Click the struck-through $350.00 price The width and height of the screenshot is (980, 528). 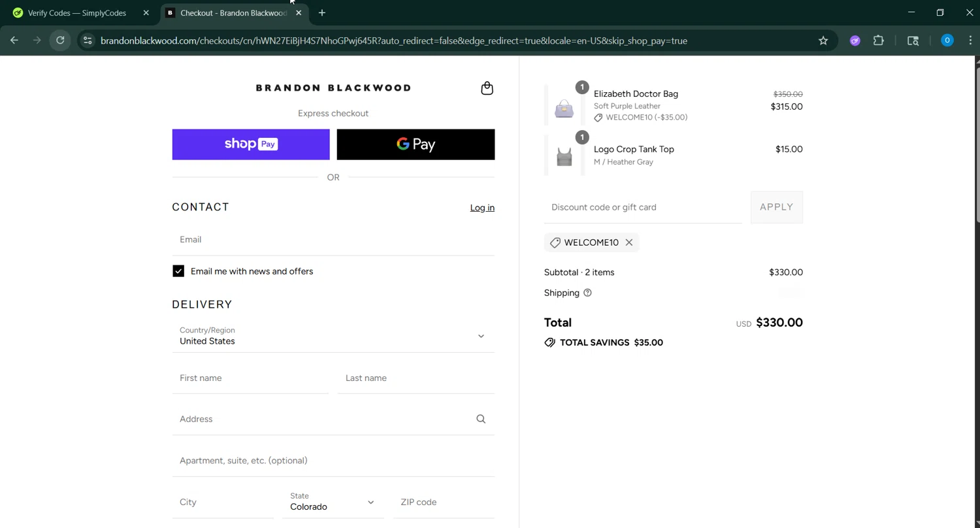coord(788,94)
